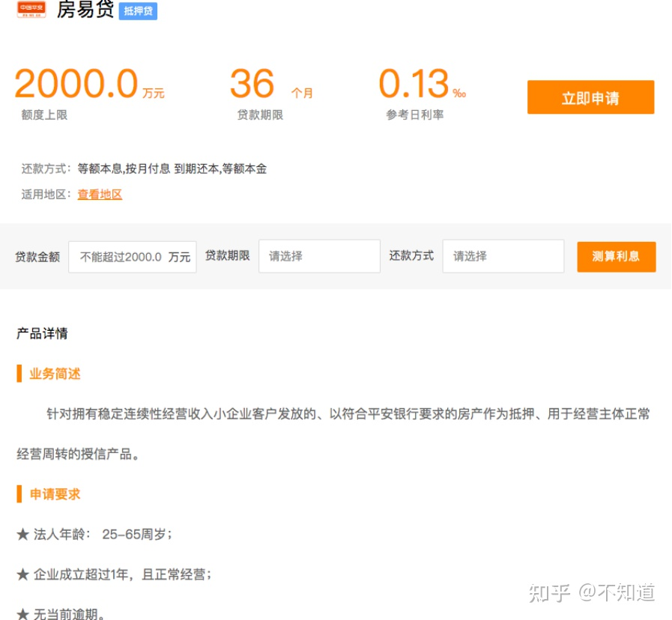Expand the 还款方式 请选择 dropdown
The width and height of the screenshot is (672, 620).
503,256
